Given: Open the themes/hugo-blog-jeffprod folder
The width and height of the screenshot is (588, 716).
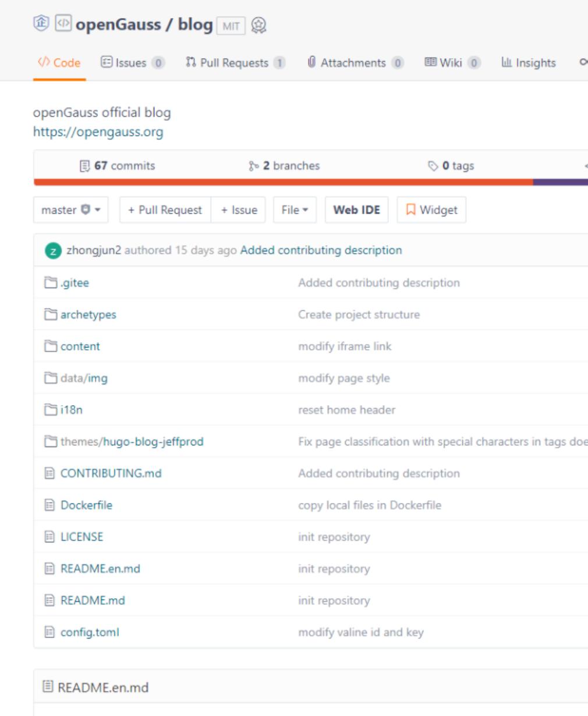Looking at the screenshot, I should pos(132,442).
